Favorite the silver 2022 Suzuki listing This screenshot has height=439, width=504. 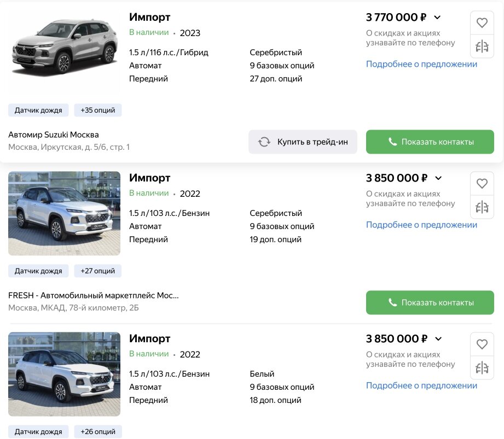(482, 184)
